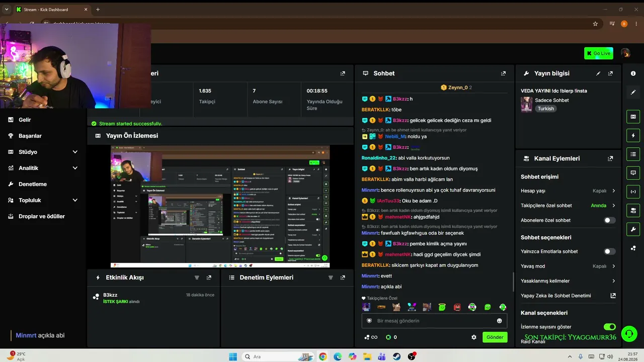This screenshot has height=362, width=644.
Task: Click the pencil icon in right sidebar
Action: coord(633,93)
